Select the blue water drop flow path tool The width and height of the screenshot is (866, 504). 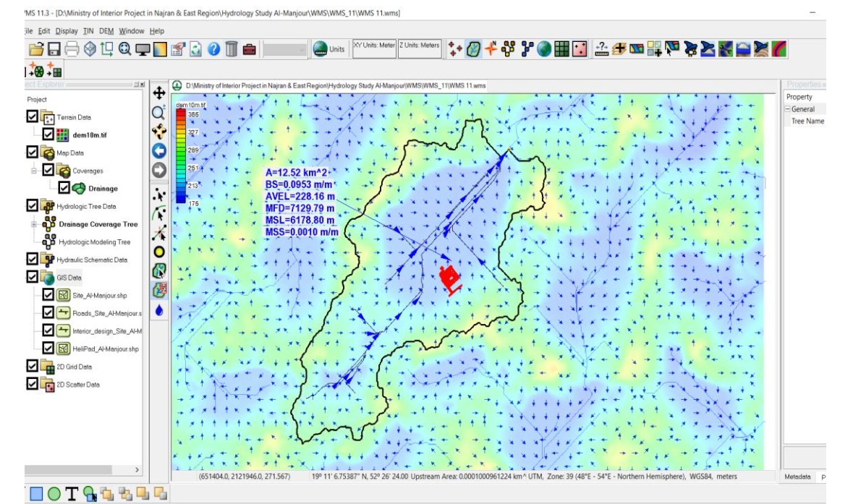(159, 310)
